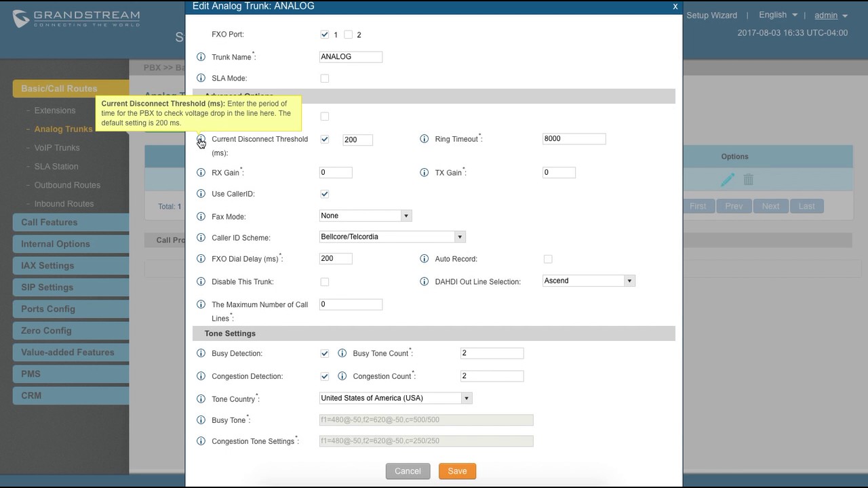Go to Extensions in sidebar
Image resolution: width=868 pixels, height=488 pixels.
click(55, 110)
